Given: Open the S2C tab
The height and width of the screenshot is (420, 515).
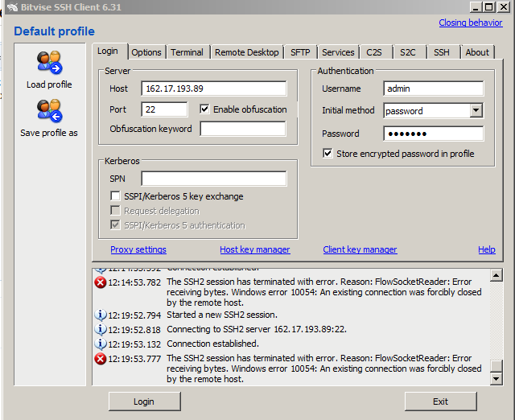Looking at the screenshot, I should click(x=408, y=52).
